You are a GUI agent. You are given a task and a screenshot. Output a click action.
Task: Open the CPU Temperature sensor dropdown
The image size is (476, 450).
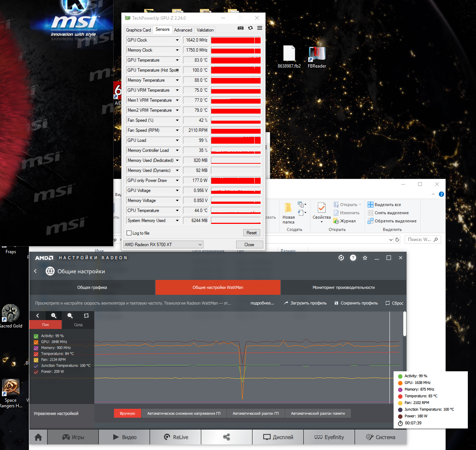pyautogui.click(x=177, y=211)
